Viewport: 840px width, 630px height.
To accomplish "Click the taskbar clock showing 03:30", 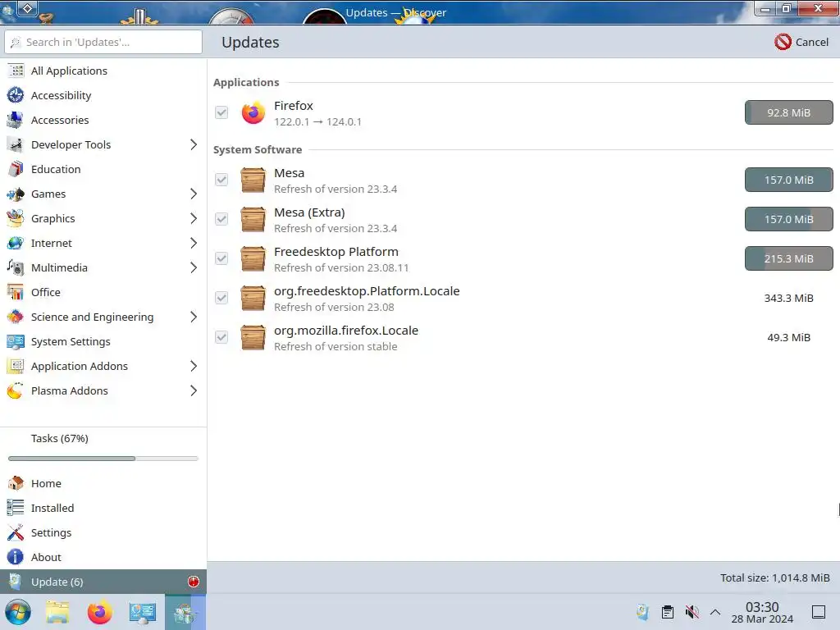I will [x=762, y=612].
